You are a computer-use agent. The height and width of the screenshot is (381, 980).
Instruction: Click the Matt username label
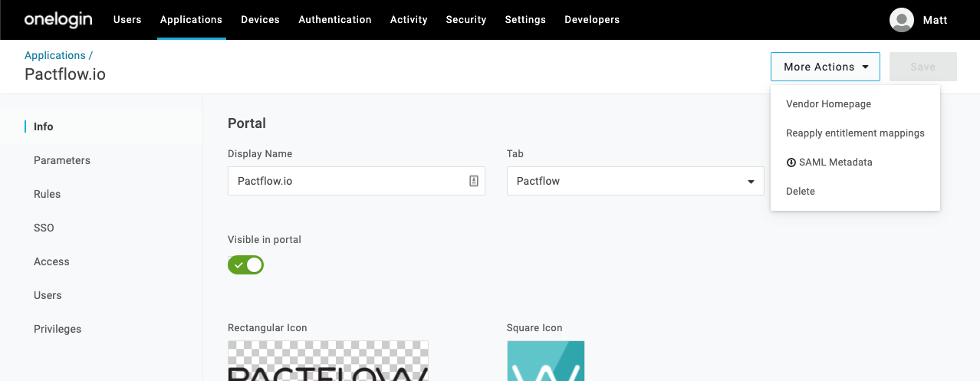[936, 20]
